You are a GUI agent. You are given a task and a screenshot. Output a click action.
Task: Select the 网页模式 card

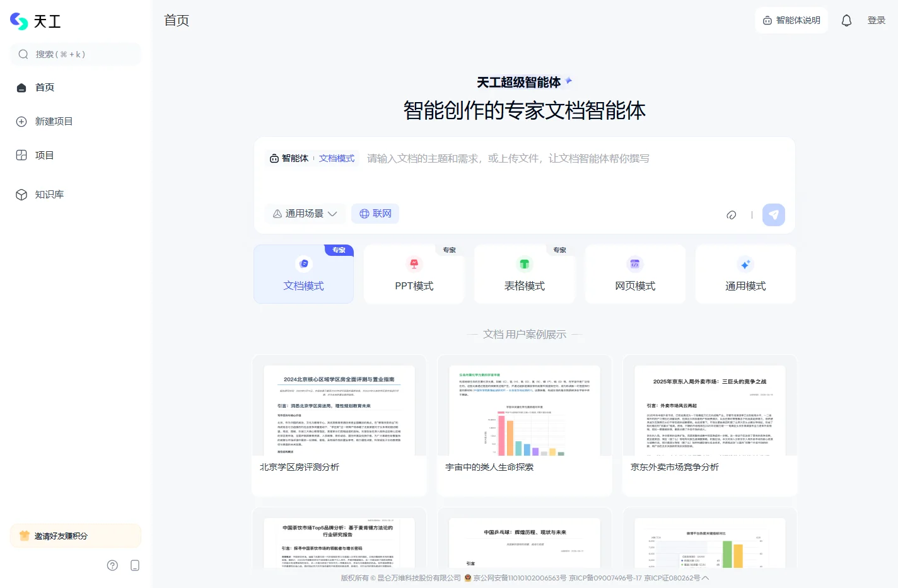click(x=635, y=274)
